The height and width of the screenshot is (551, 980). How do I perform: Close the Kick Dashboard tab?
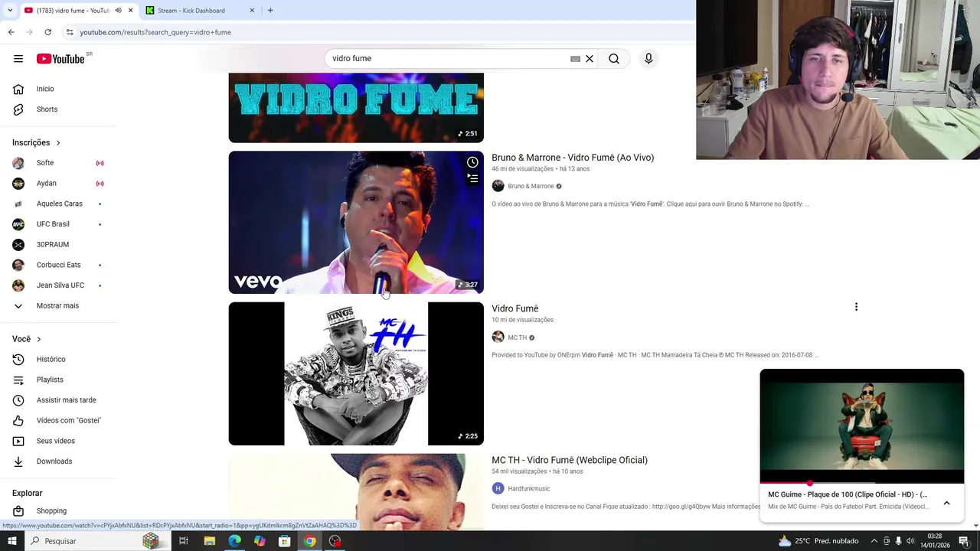(252, 11)
